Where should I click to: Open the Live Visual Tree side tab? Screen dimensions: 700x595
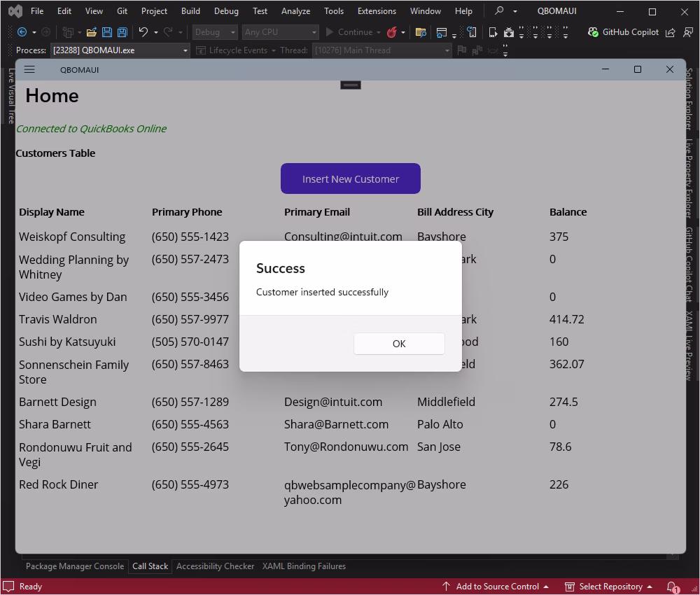click(x=11, y=96)
